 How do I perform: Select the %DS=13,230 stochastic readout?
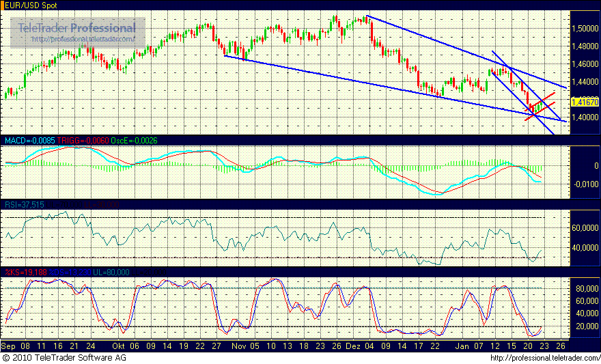point(70,272)
